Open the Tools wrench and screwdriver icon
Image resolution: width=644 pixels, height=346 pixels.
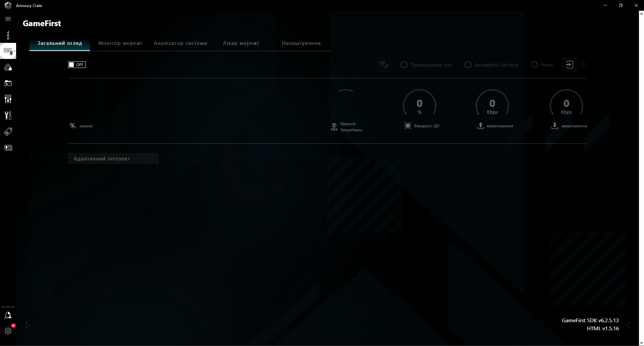pos(8,115)
